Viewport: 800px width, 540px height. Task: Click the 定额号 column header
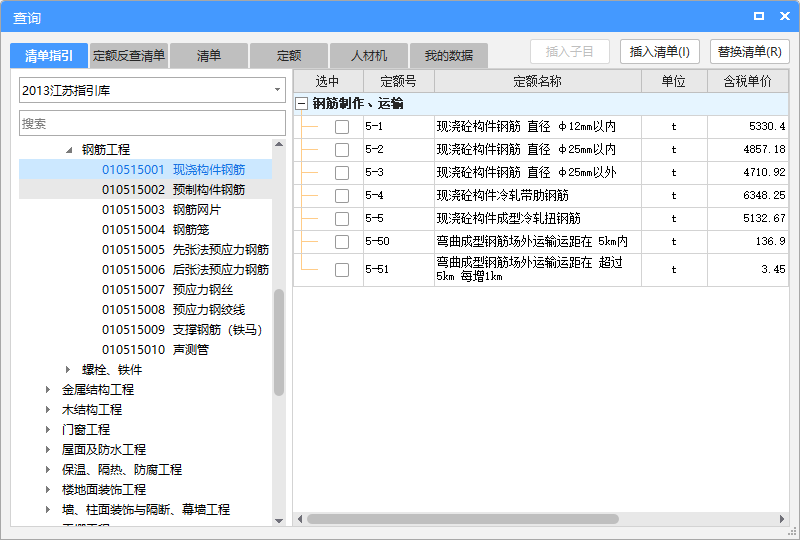point(398,81)
